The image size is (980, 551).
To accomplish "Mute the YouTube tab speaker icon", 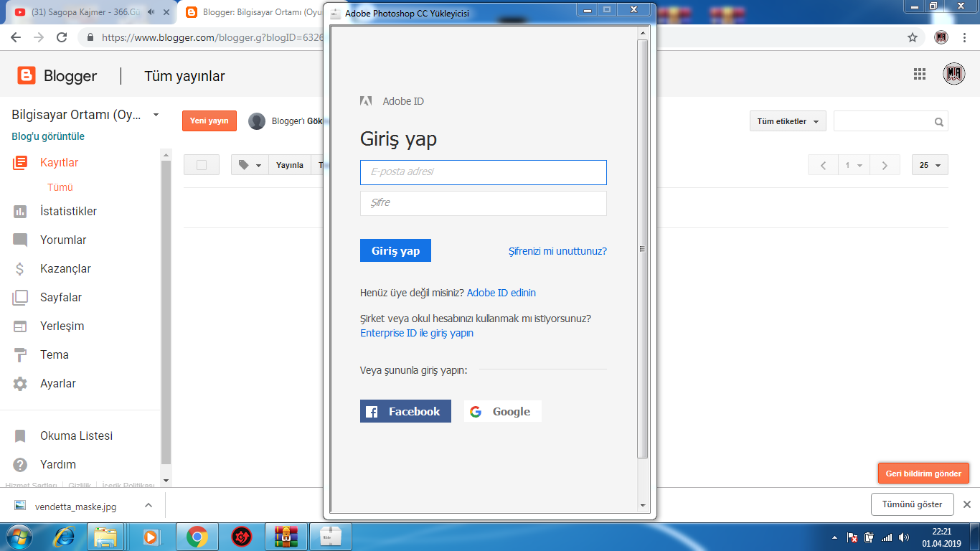I will (151, 12).
